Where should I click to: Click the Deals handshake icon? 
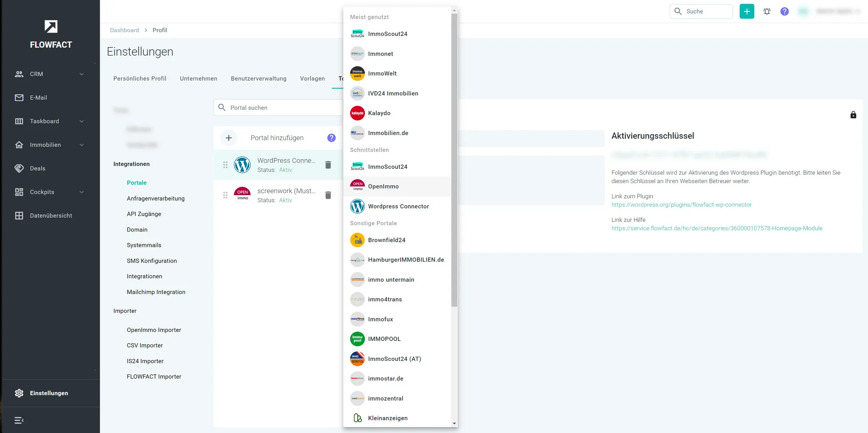pyautogui.click(x=19, y=168)
